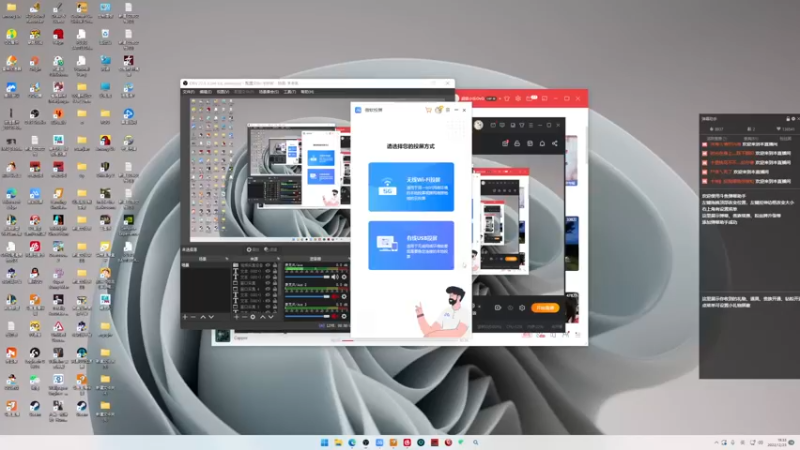Choose the 有线USB投屏 option
Viewport: 800px width, 450px height.
click(x=411, y=245)
